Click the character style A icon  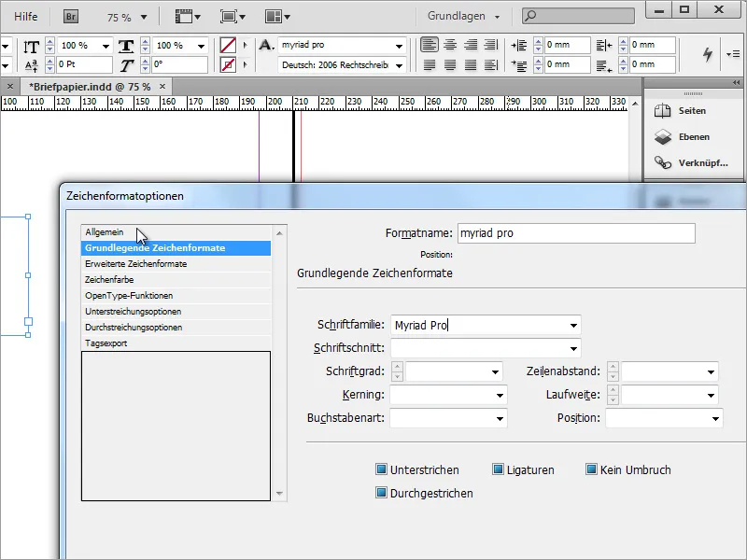tap(266, 45)
